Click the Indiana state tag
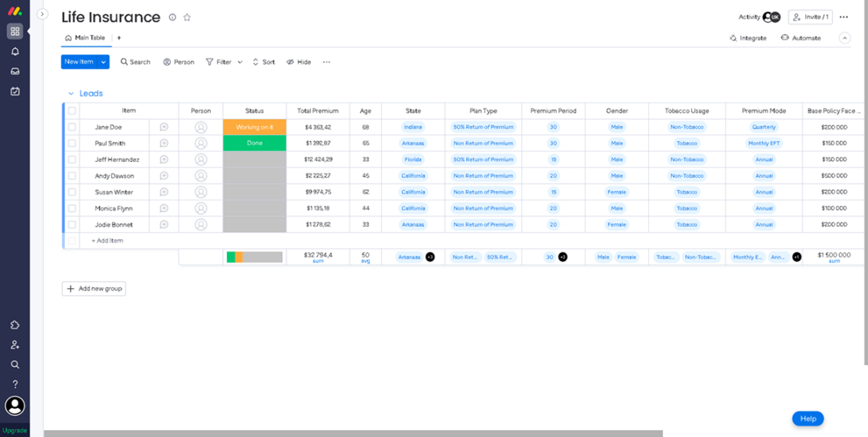Screen dimensions: 868x437 pos(413,127)
